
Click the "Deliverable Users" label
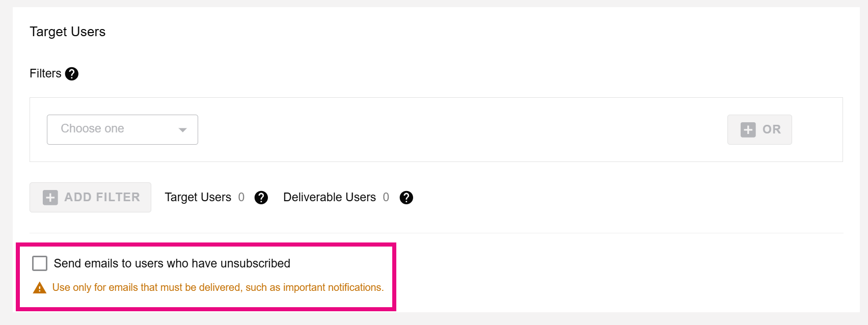[330, 197]
